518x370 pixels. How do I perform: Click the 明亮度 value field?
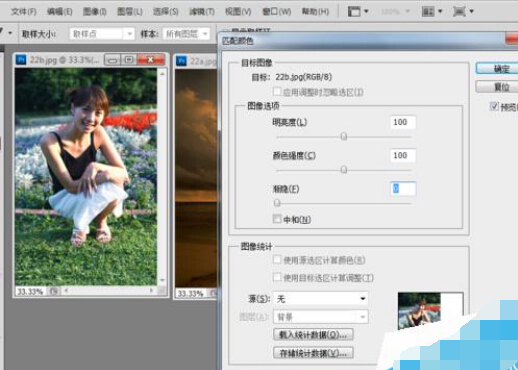click(x=403, y=122)
